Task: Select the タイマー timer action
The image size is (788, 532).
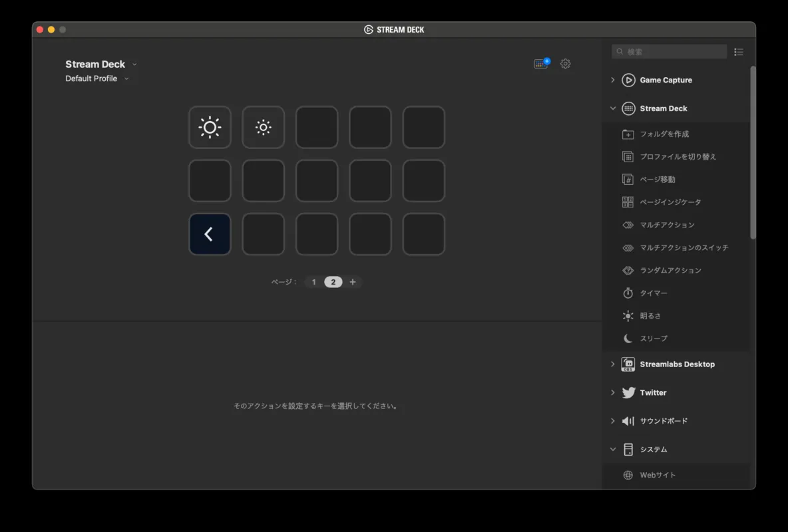Action: coord(653,293)
